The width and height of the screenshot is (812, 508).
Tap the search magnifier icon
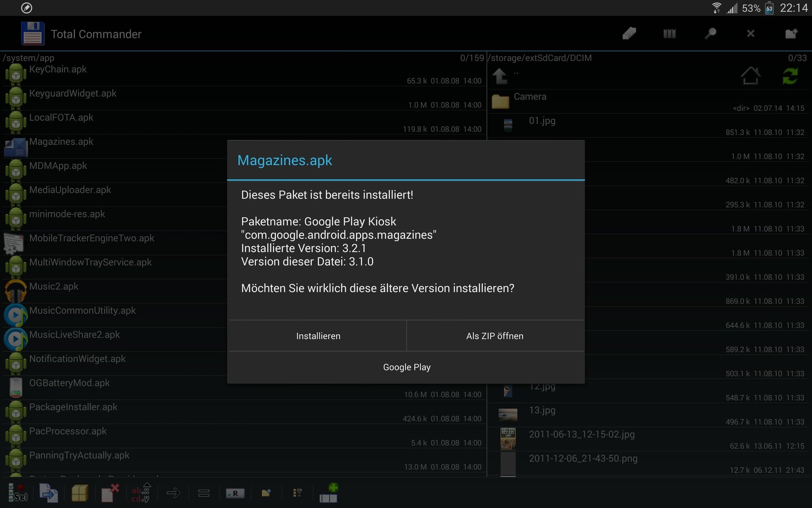coord(710,33)
